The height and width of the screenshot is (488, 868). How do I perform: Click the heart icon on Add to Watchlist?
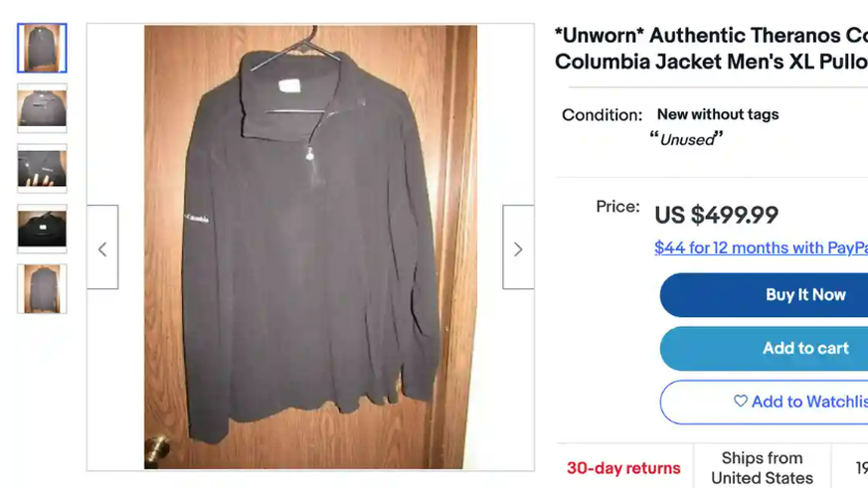[740, 402]
